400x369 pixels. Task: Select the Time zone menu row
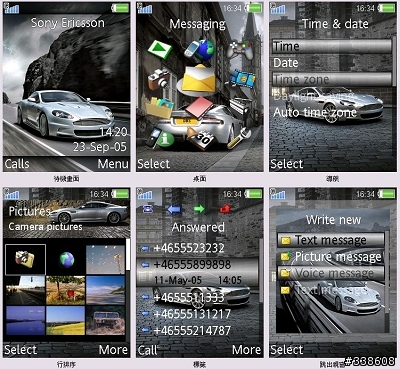(x=332, y=79)
